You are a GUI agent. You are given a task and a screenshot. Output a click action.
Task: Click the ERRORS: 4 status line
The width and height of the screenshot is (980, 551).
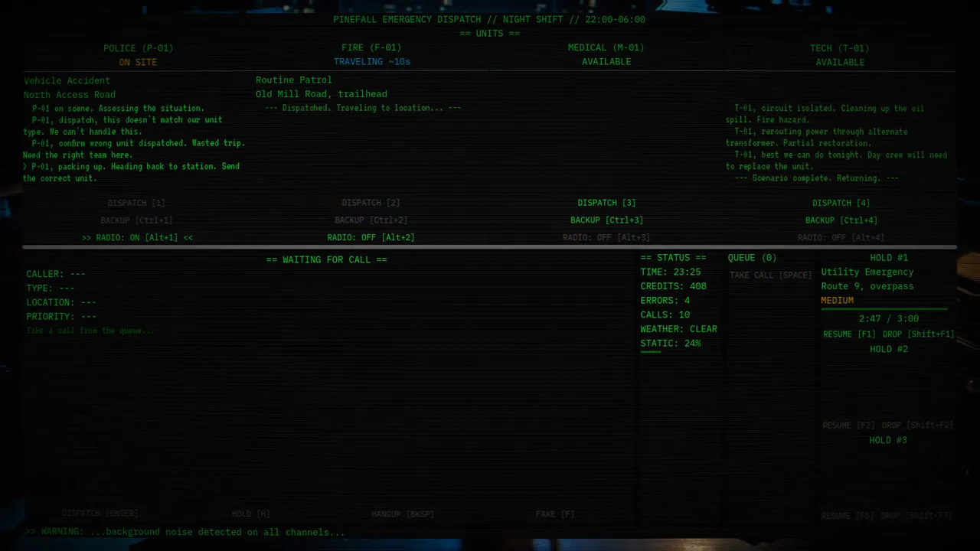(x=665, y=301)
